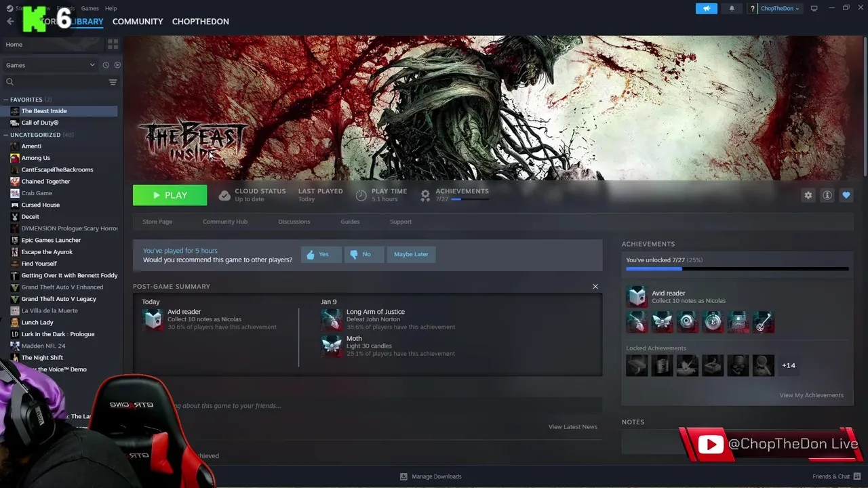Image resolution: width=868 pixels, height=488 pixels.
Task: Recommend the game with Yes
Action: pyautogui.click(x=321, y=254)
